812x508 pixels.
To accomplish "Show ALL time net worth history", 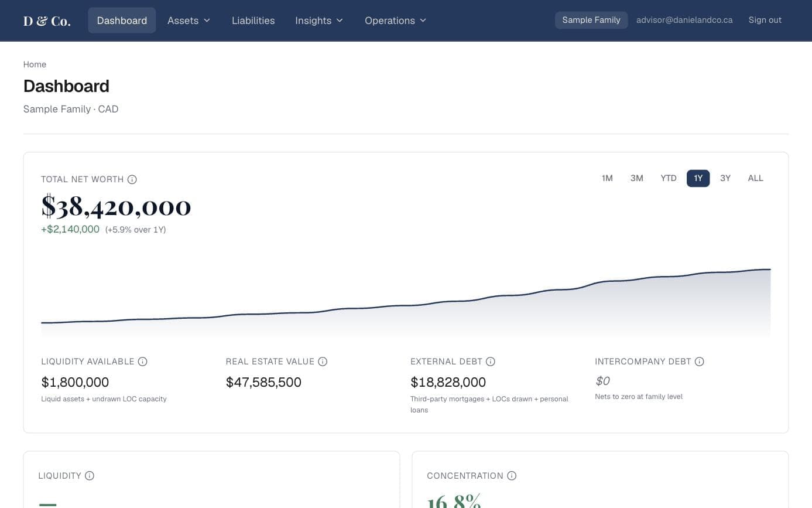I will (x=756, y=178).
